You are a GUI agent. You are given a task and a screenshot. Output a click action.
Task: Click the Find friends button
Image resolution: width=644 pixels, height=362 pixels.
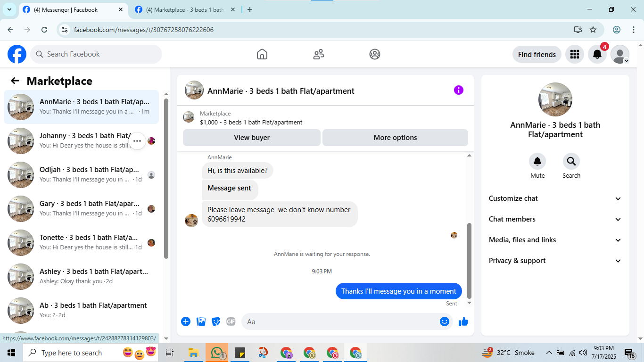537,54
